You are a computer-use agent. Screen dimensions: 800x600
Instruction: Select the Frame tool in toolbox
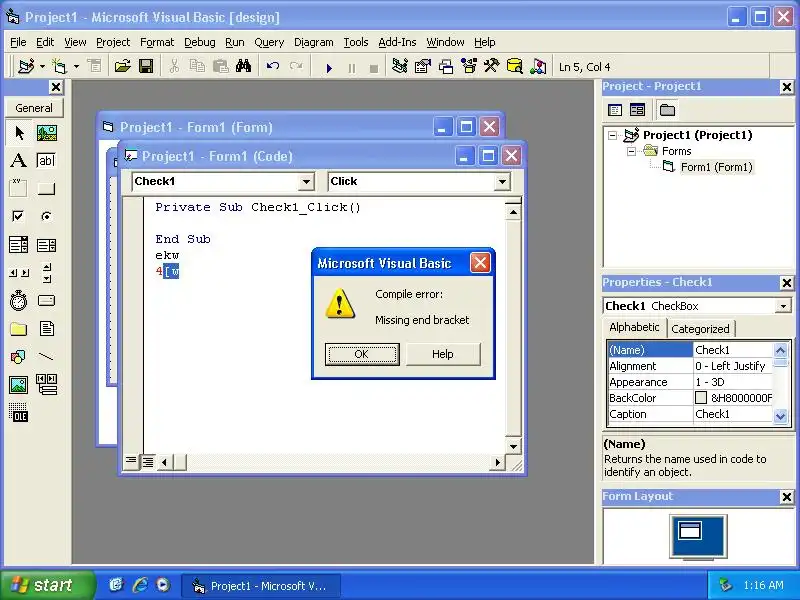[19, 188]
